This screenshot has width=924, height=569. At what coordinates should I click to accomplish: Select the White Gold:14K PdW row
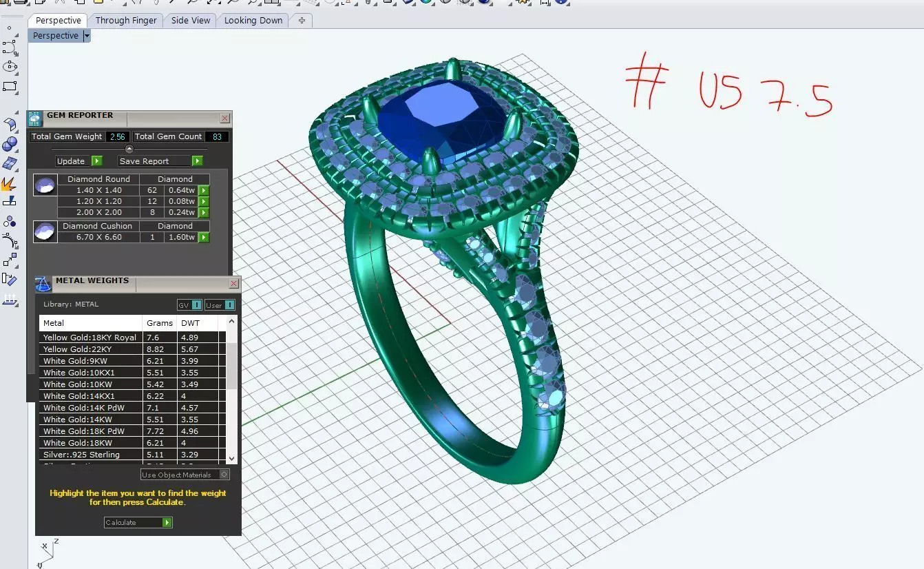click(x=132, y=408)
